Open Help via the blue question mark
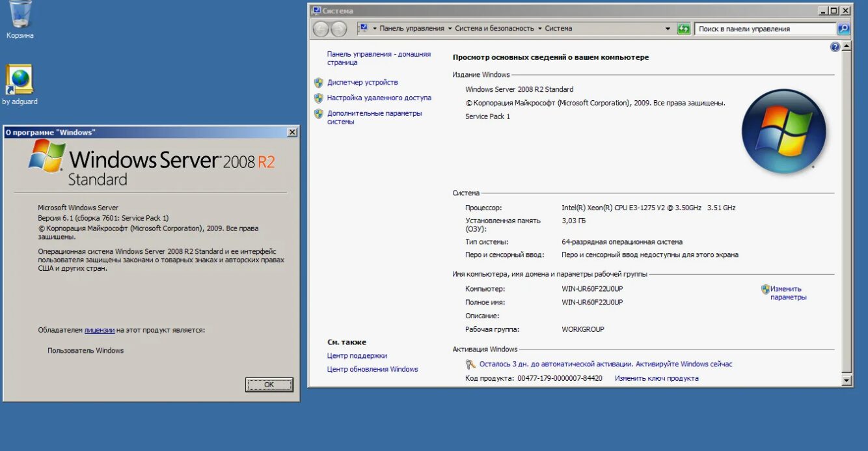This screenshot has width=868, height=451. [835, 47]
